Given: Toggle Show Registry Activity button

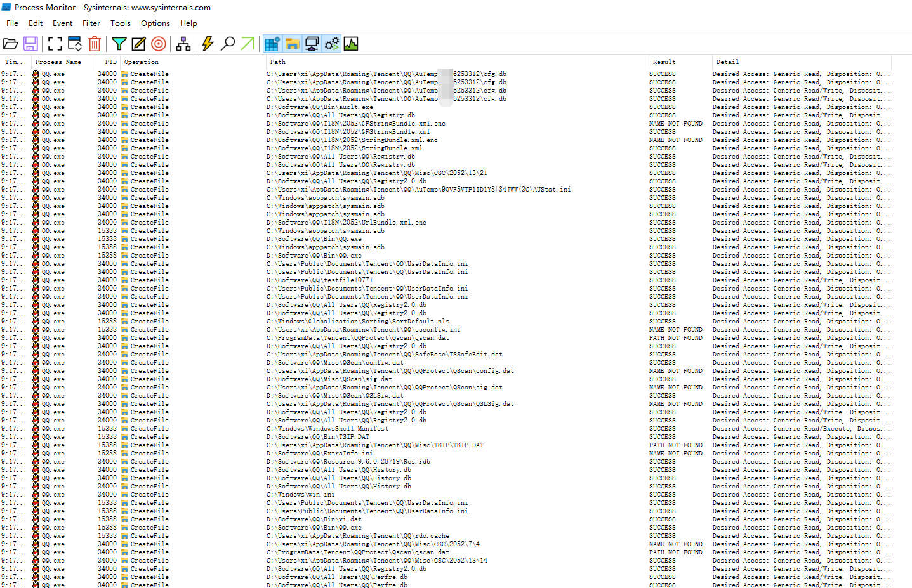Looking at the screenshot, I should click(x=272, y=44).
